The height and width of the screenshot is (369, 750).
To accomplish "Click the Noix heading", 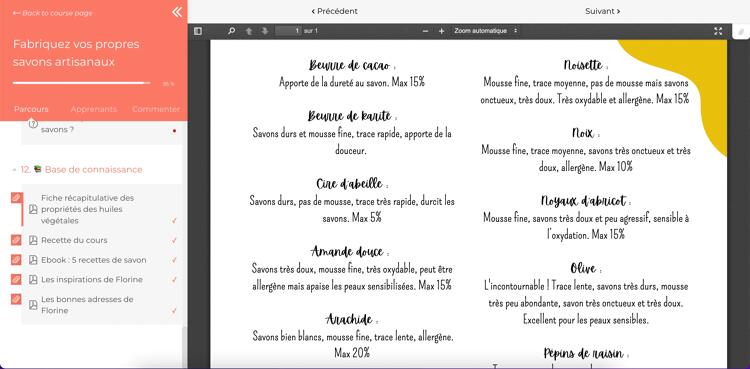I will tap(585, 133).
